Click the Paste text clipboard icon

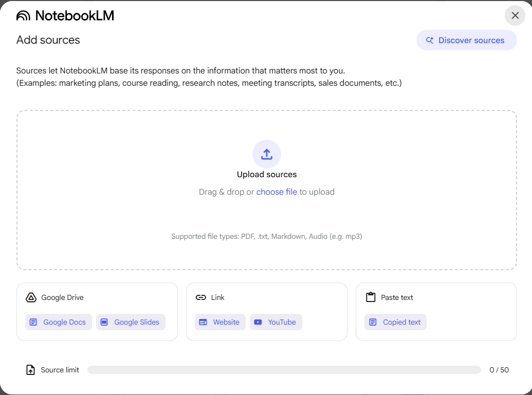pos(371,297)
